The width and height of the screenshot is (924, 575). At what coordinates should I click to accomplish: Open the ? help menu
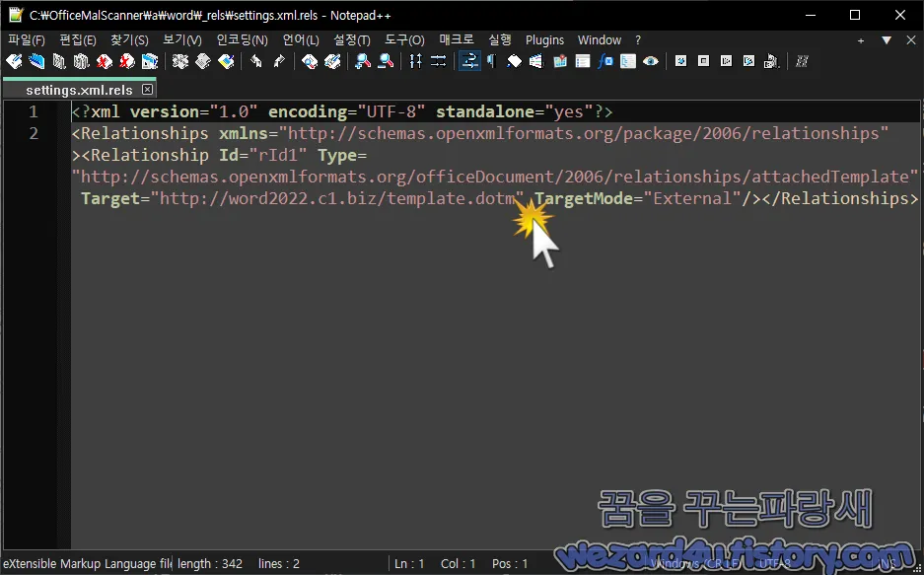click(x=638, y=40)
